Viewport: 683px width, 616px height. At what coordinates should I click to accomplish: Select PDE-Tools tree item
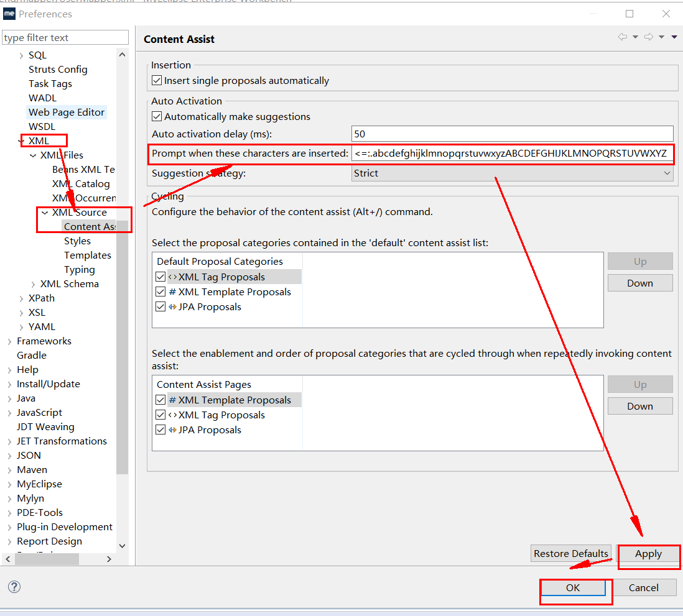[x=40, y=512]
